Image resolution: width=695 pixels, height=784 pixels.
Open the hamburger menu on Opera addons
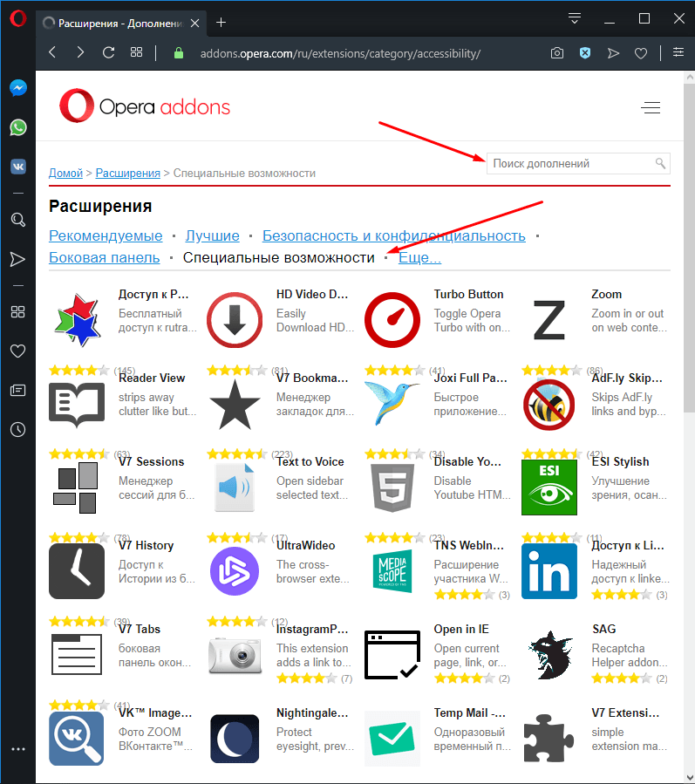click(x=651, y=107)
